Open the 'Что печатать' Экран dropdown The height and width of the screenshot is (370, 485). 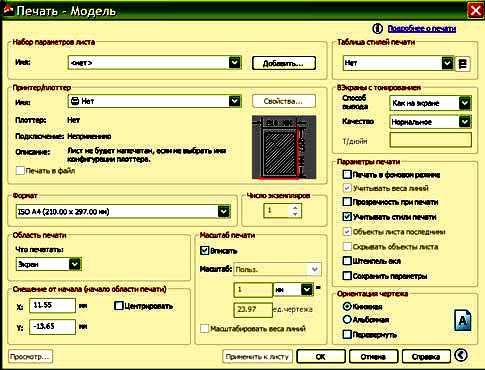(x=75, y=264)
